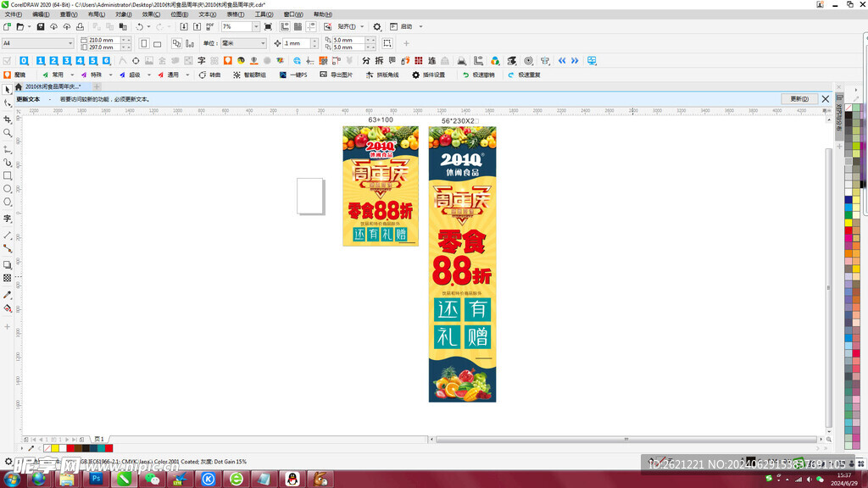Choose the Rectangle tool
Viewport: 868px width, 488px height.
[8, 175]
